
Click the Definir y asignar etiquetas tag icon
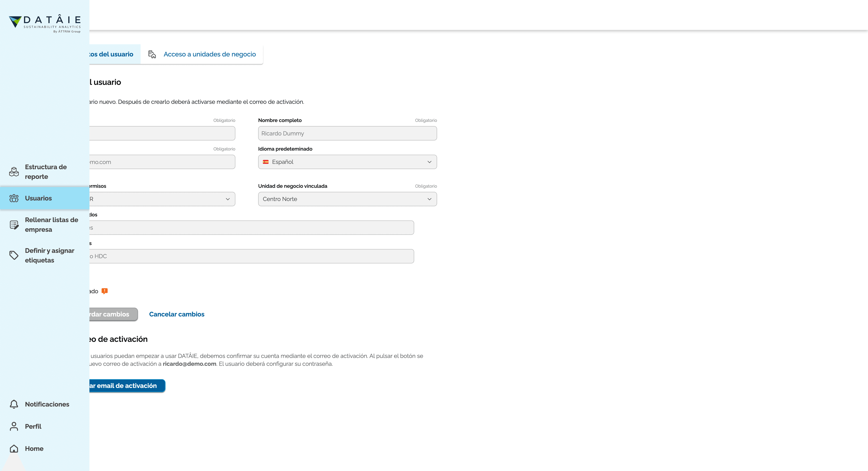(x=14, y=255)
